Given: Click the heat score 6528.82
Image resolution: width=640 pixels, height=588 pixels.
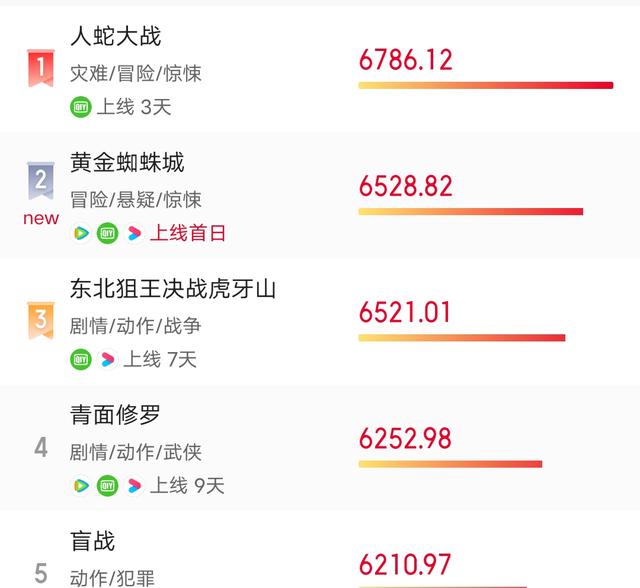Looking at the screenshot, I should click(x=405, y=186).
